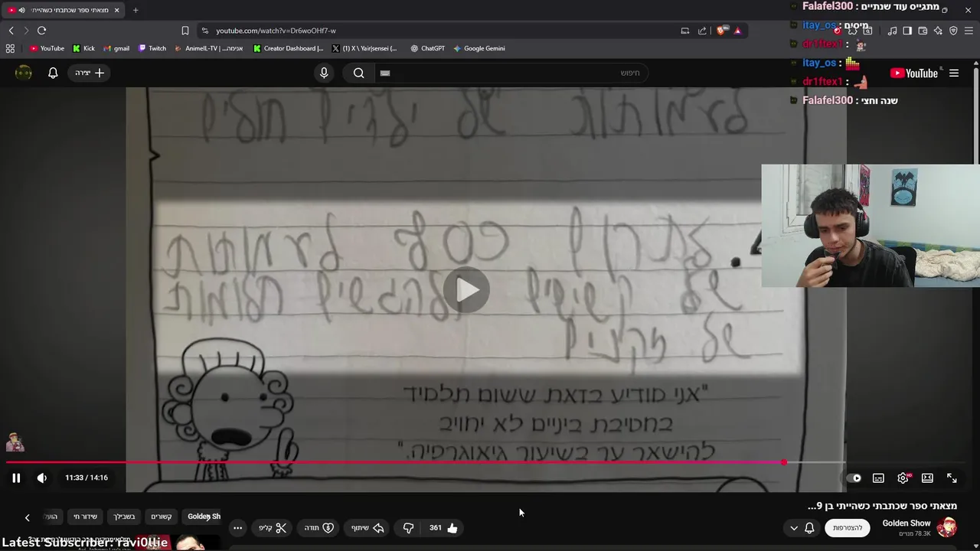Screen dimensions: 980x551
Task: Open יצירה create button
Action: (x=90, y=73)
